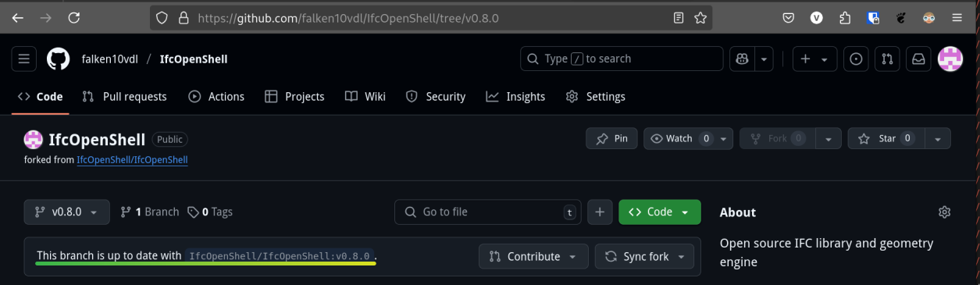Open Firefox Pocket save icon
This screenshot has width=980, height=285.
(x=789, y=17)
